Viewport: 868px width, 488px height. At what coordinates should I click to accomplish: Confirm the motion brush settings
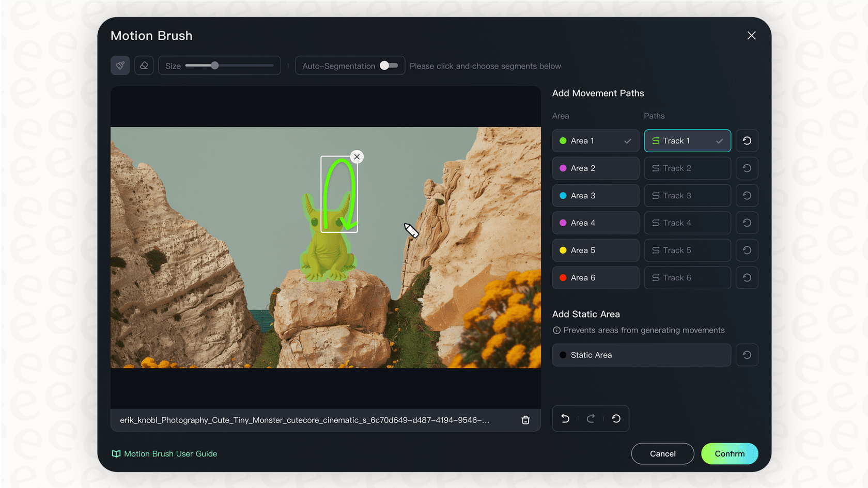click(x=729, y=453)
